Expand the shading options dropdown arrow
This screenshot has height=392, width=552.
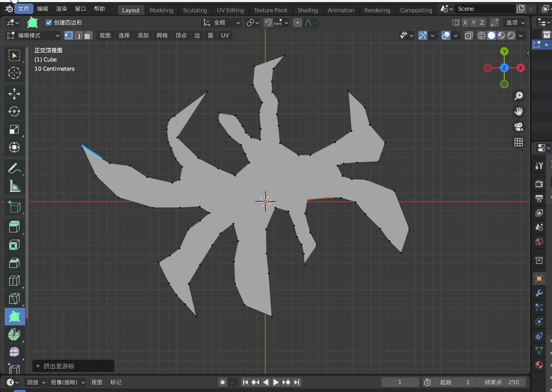coord(521,35)
